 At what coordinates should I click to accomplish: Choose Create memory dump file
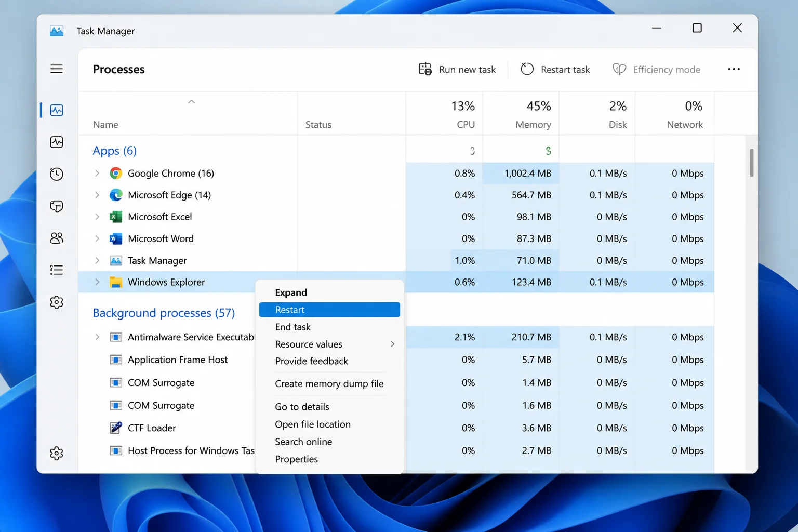[x=329, y=384]
